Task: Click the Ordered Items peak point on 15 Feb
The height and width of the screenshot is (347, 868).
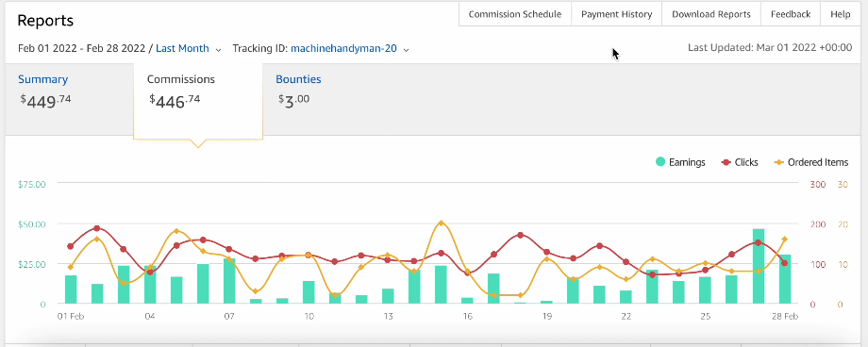Action: click(x=441, y=223)
